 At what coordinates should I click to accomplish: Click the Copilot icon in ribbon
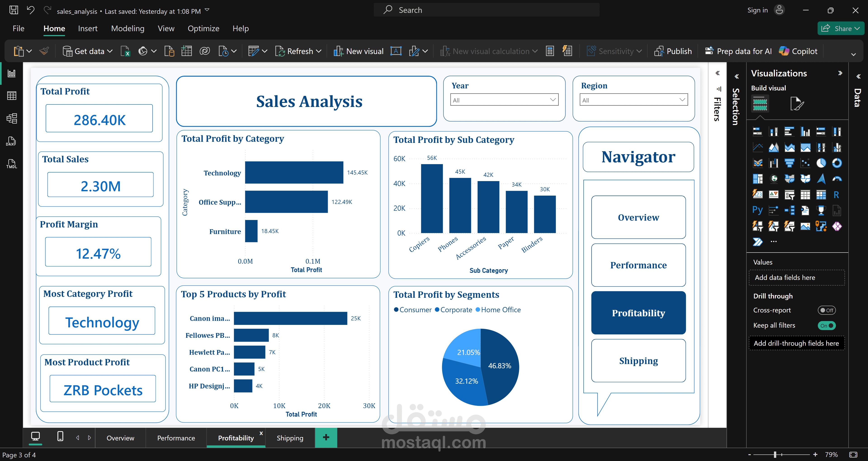click(797, 51)
